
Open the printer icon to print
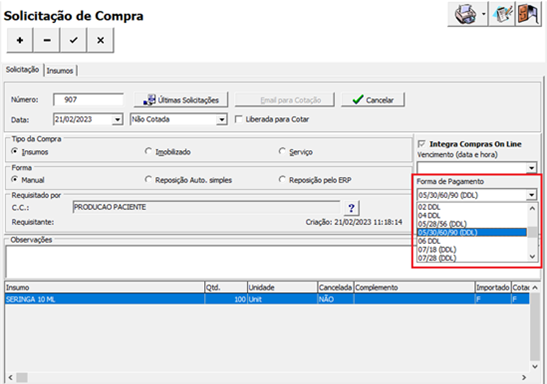(x=465, y=14)
